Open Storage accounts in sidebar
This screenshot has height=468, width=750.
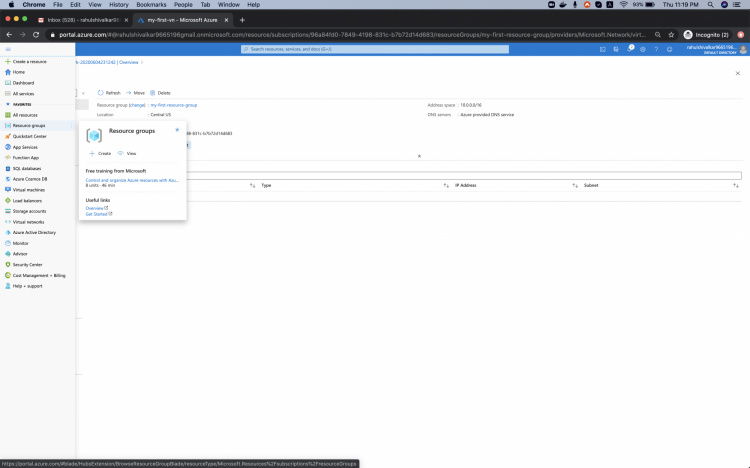pos(29,211)
